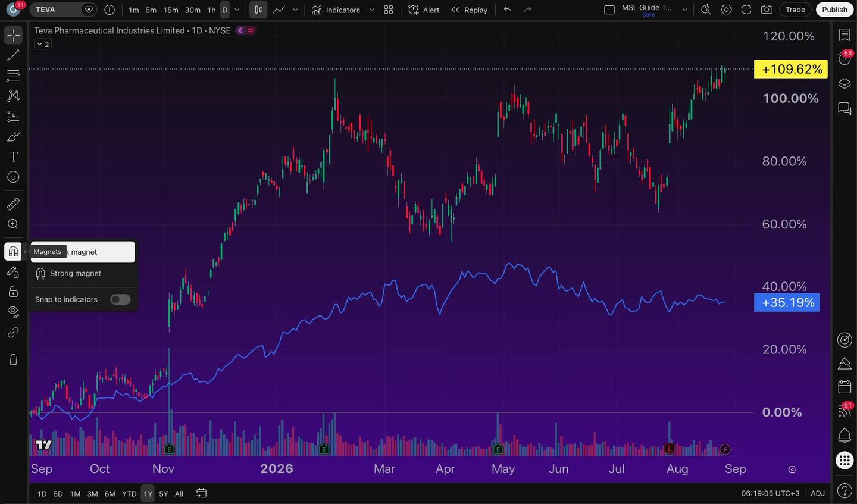The width and height of the screenshot is (857, 504).
Task: Open the notifications bell
Action: point(845,436)
